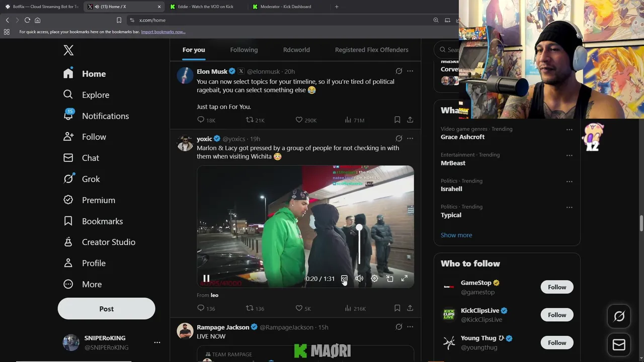The width and height of the screenshot is (644, 362).
Task: Switch to Moderator Kick Dashboard tab
Action: click(285, 7)
